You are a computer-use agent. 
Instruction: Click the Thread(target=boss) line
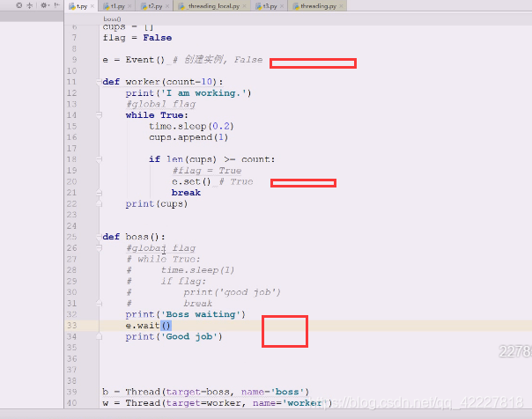[205, 392]
